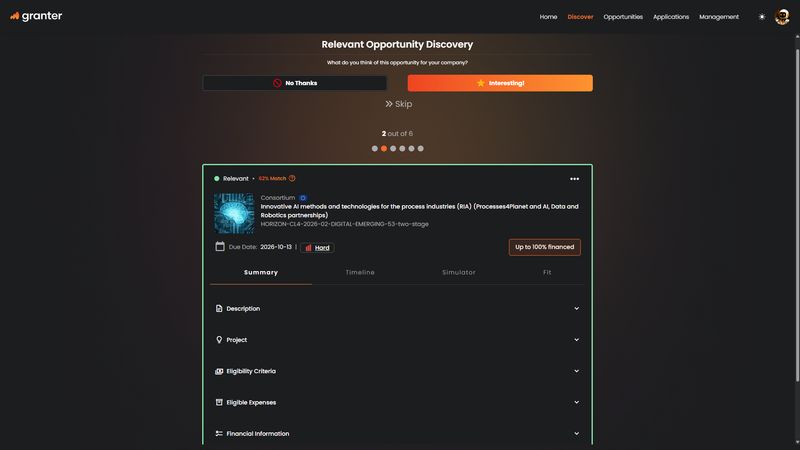Toggle the light/dark theme sun icon

(x=761, y=17)
